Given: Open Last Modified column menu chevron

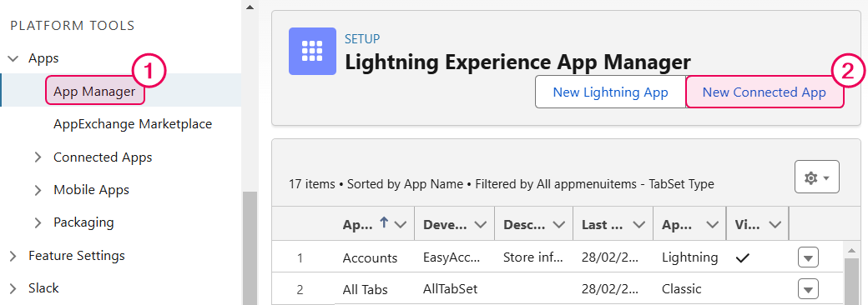Looking at the screenshot, I should 639,224.
